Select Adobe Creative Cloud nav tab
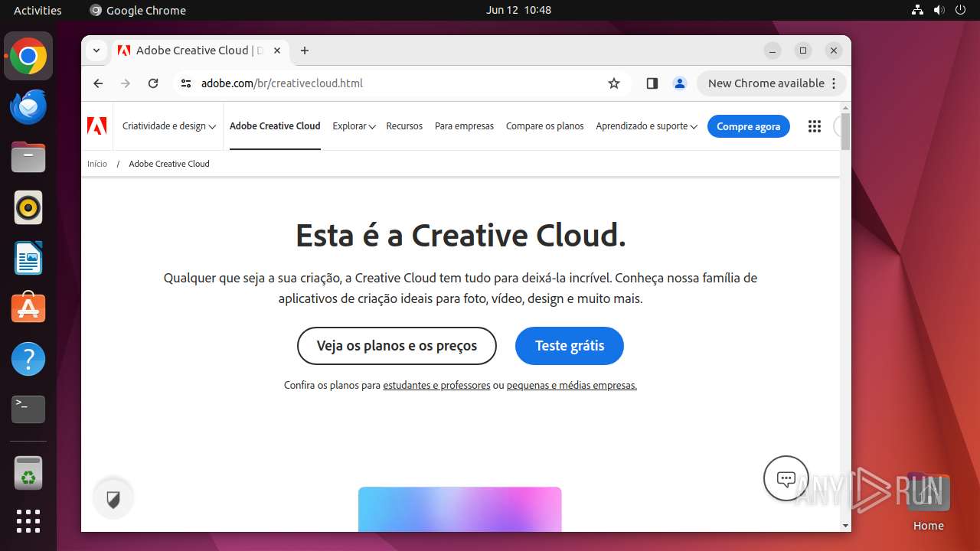 click(275, 126)
